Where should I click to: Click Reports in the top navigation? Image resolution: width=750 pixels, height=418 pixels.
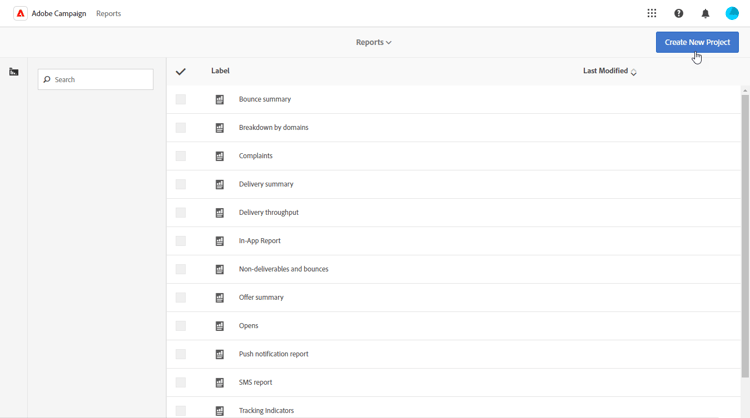(108, 14)
